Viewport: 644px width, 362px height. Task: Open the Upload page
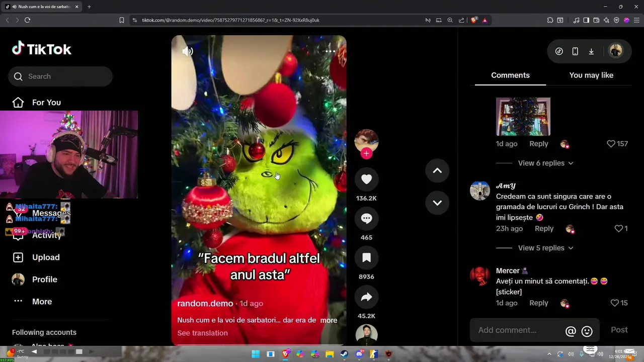36,257
